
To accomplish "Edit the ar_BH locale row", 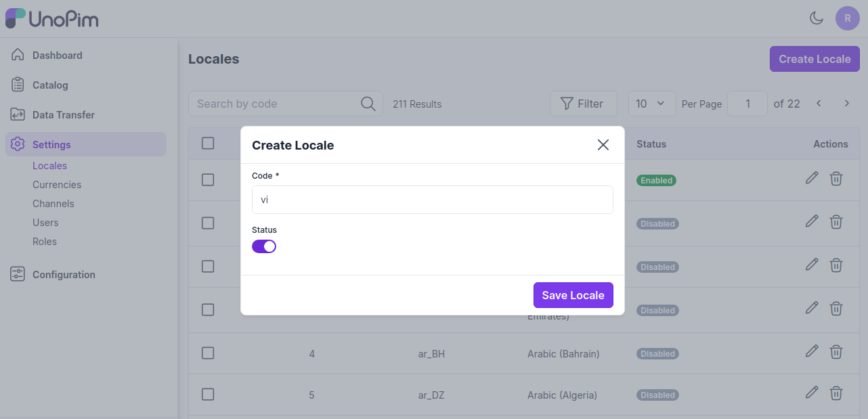I will tap(812, 351).
